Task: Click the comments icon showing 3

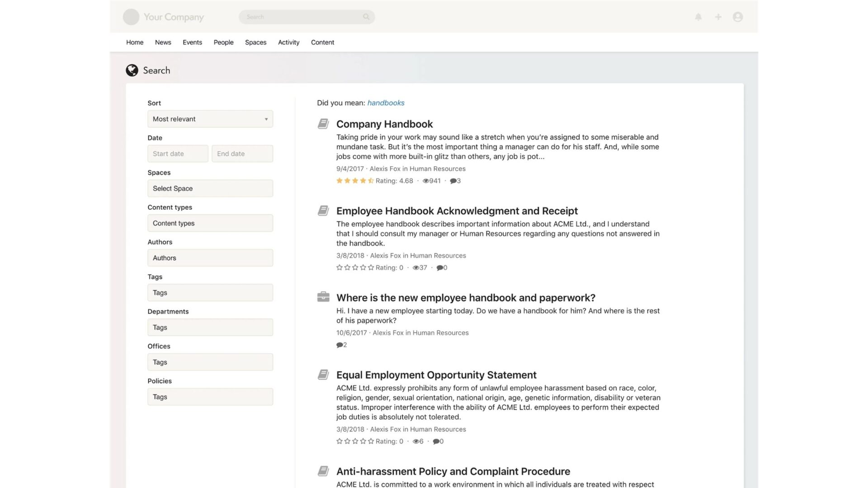Action: point(453,181)
